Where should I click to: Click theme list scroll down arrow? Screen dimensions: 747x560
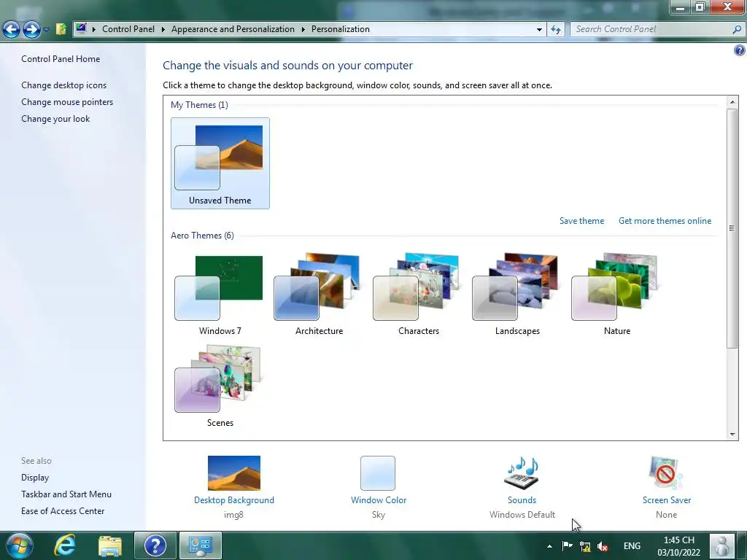pos(732,435)
